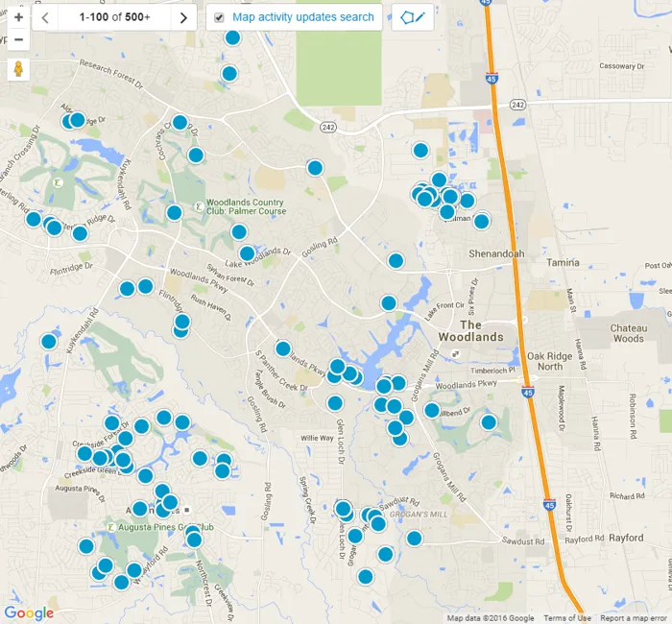The width and height of the screenshot is (672, 624).
Task: Click Interstate 45 shield near Woodlands Pkwy
Action: pos(528,392)
